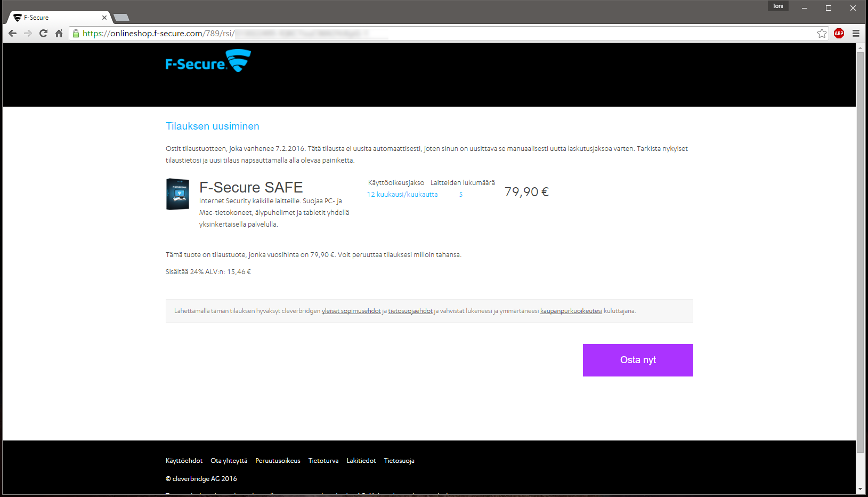Open the Adblock Plus extension icon

839,33
